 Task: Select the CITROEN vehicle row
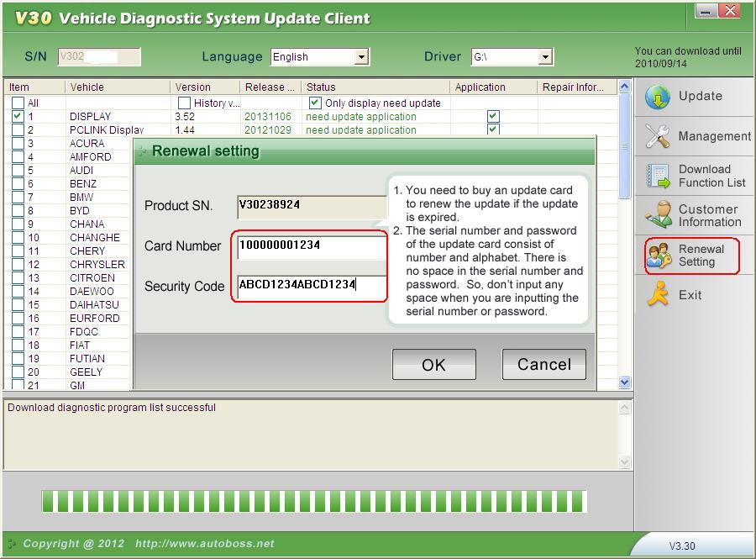click(x=92, y=277)
